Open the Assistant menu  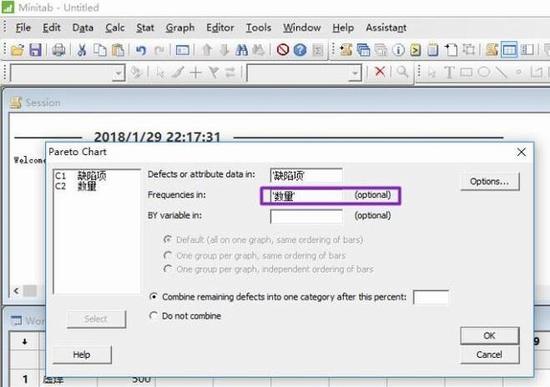click(386, 28)
